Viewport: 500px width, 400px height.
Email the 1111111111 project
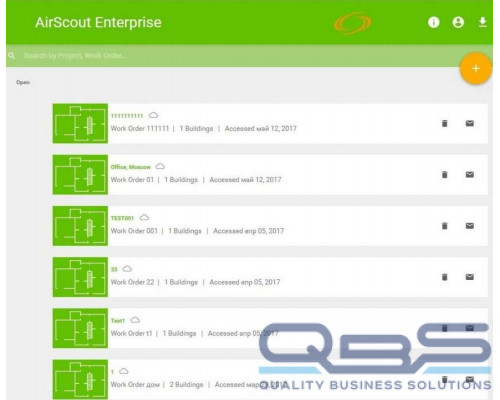(470, 124)
